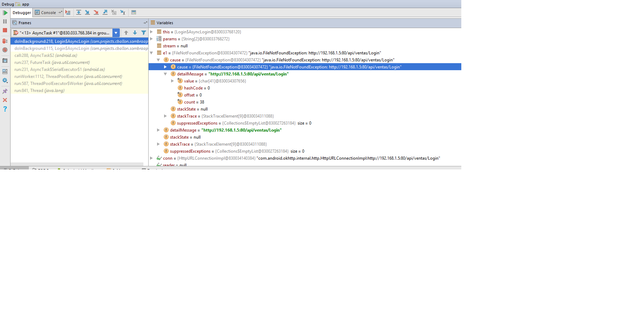Screen dimensions: 644x326
Task: Toggle Mute Breakpoints
Action: tap(5, 50)
